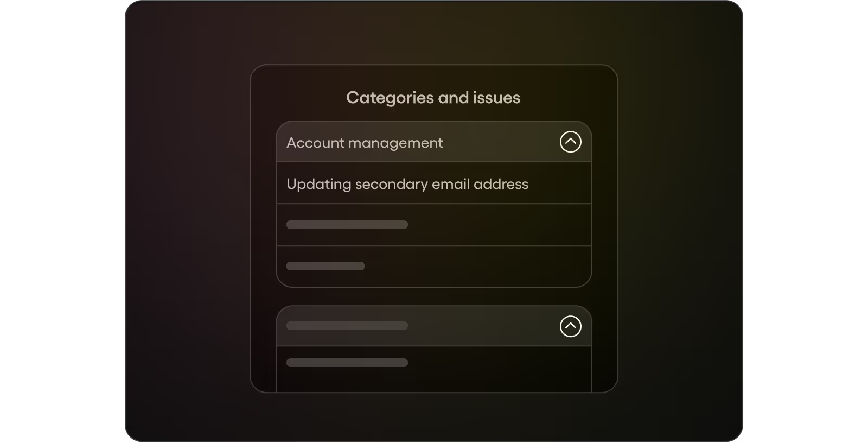This screenshot has width=868, height=443.
Task: Click the word Categories in the panel title
Action: tap(390, 98)
